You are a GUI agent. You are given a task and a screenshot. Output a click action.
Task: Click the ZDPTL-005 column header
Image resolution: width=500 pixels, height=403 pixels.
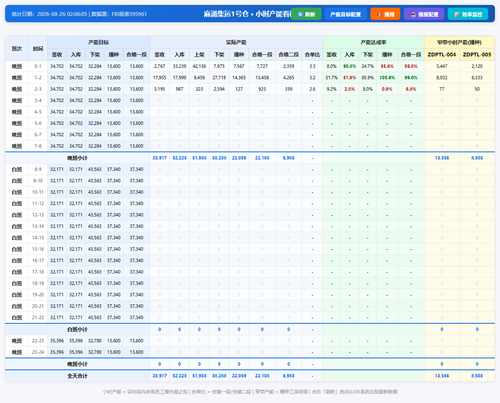pos(477,54)
